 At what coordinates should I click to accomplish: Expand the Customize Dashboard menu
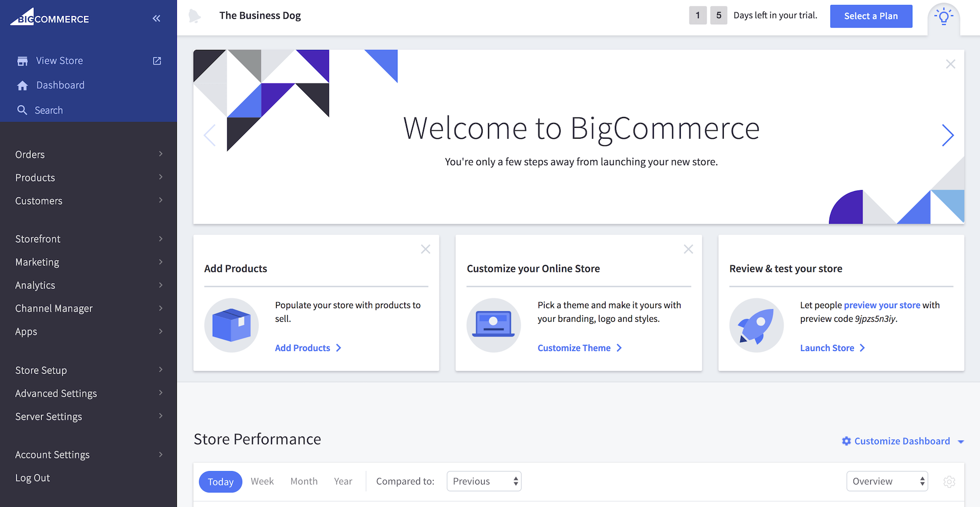[x=903, y=441]
